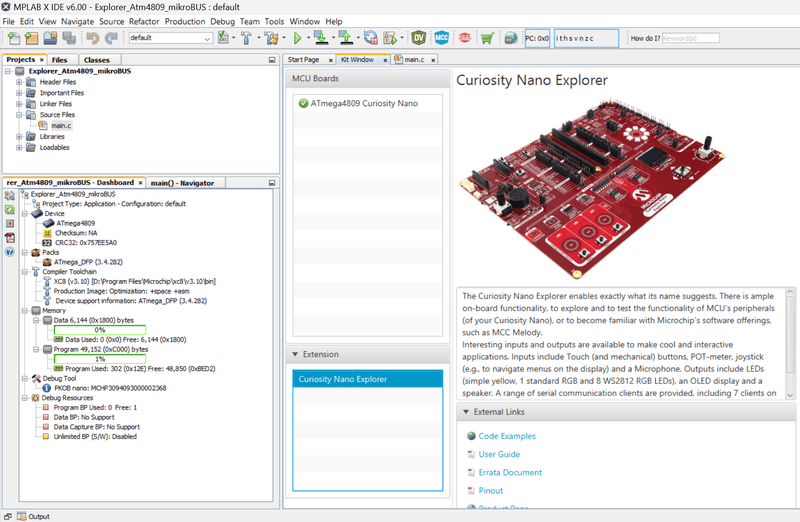The image size is (800, 522).
Task: Click the Clean and Build icon
Action: (271, 38)
